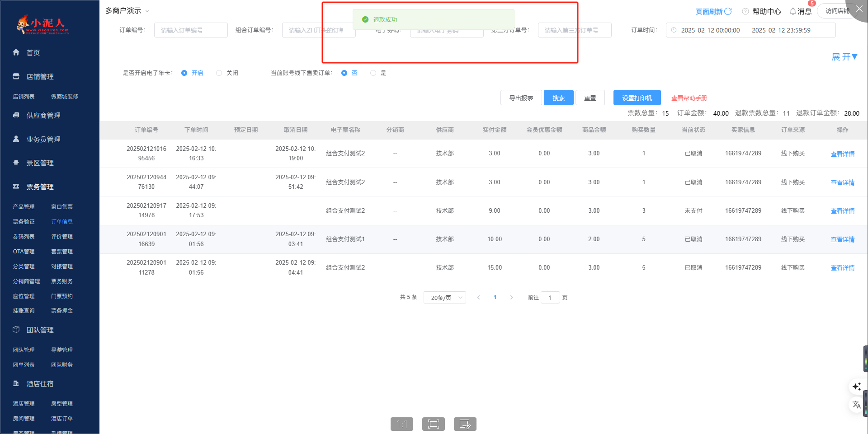Click the sparkle AI assistant icon
The image size is (868, 434).
[x=856, y=387]
